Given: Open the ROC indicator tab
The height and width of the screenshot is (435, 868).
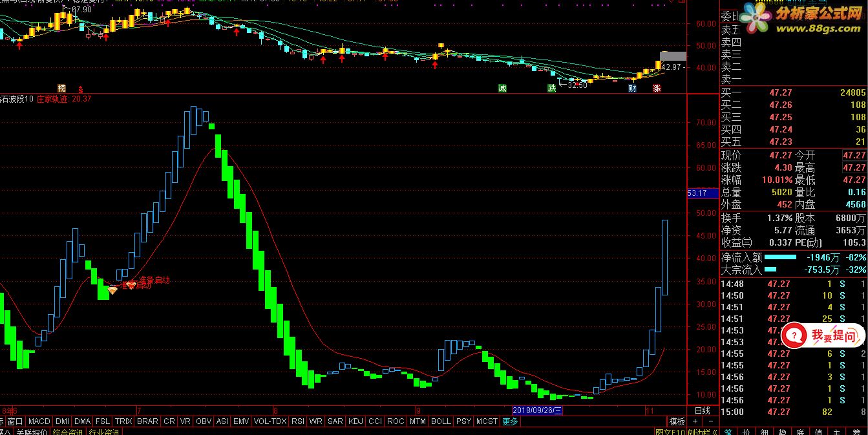Looking at the screenshot, I should click(396, 421).
